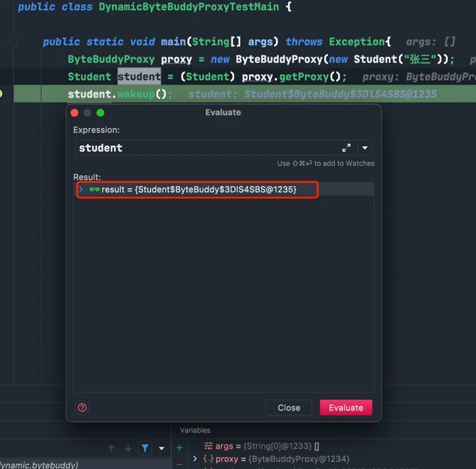
Task: Click the Close button in Evaluate dialog
Action: point(289,408)
